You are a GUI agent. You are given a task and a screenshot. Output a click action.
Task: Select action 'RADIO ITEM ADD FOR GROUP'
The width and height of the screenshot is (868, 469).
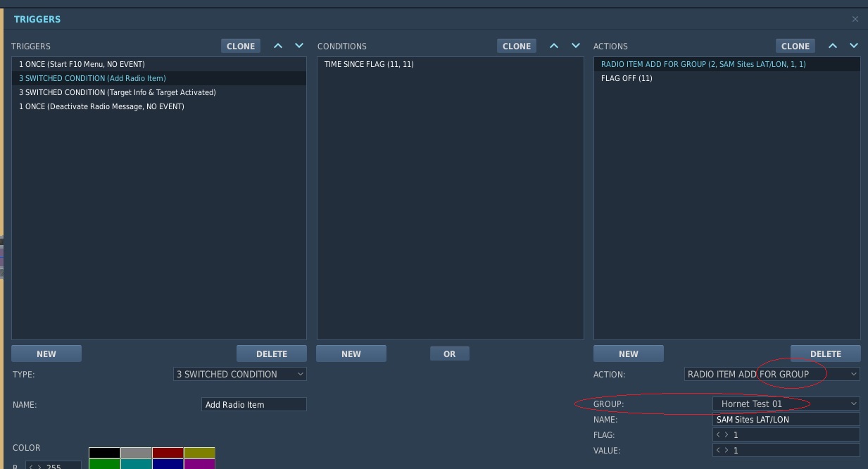(727, 64)
